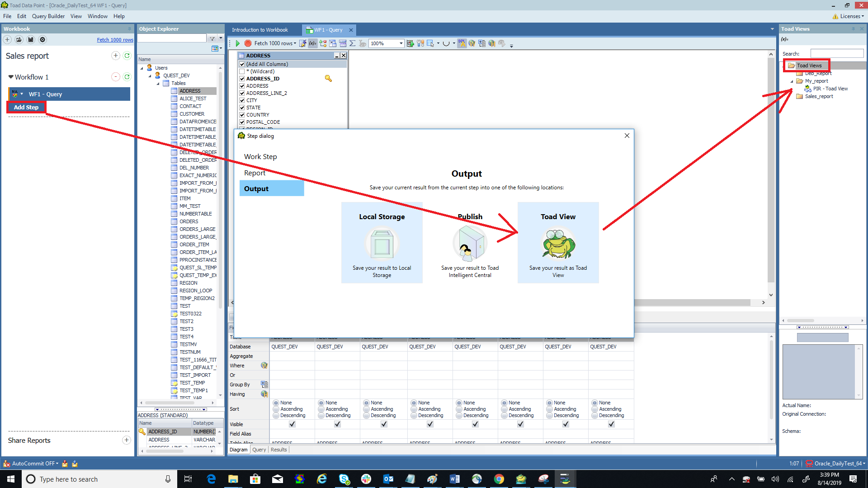Open WF1 - Query step type dropdown

pyautogui.click(x=22, y=94)
